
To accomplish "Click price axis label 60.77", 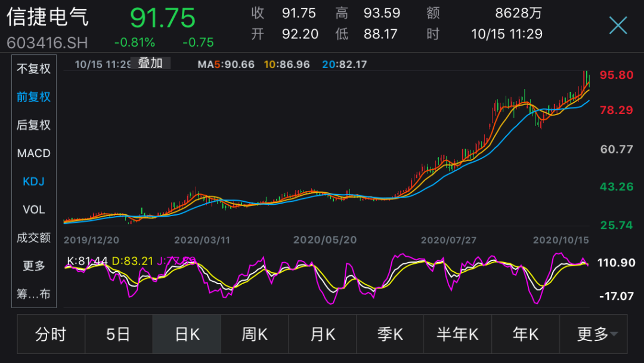I will [617, 149].
